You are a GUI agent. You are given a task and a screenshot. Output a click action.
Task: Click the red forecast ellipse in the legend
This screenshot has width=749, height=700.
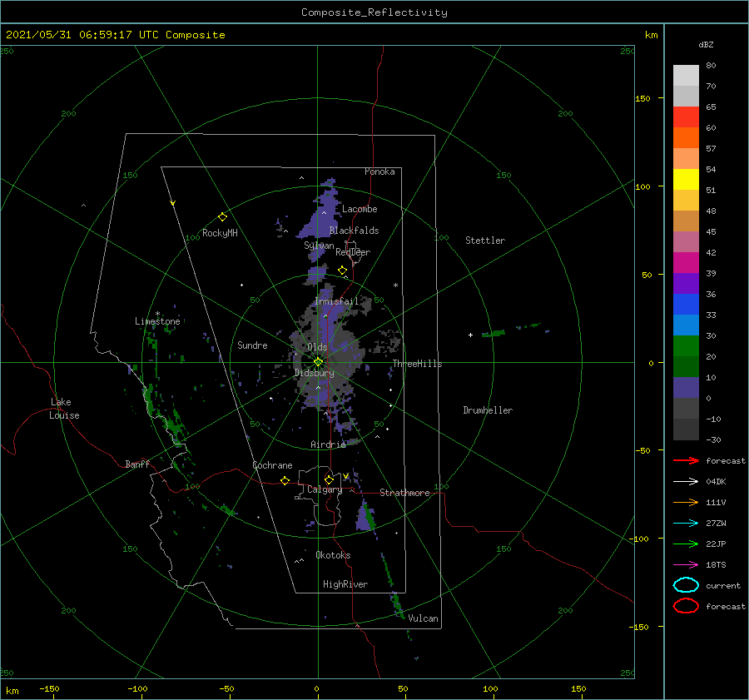[686, 606]
